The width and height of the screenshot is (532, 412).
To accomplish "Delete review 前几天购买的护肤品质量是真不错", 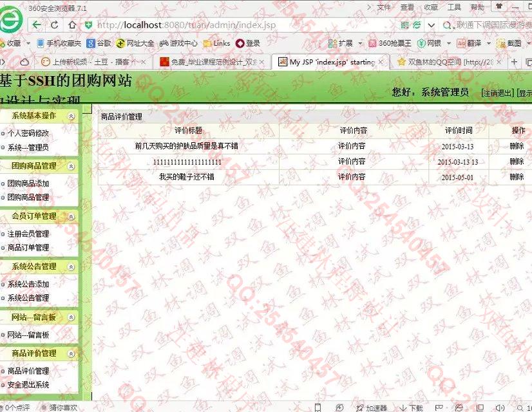I will pyautogui.click(x=517, y=146).
